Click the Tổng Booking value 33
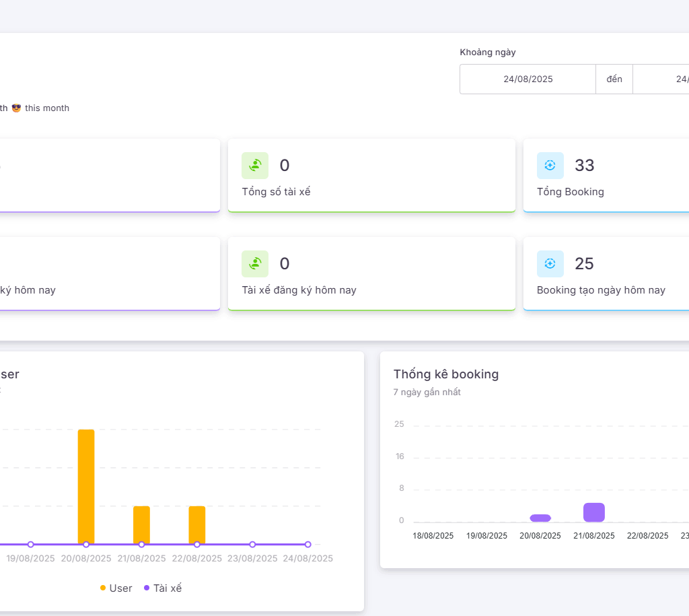 click(584, 166)
